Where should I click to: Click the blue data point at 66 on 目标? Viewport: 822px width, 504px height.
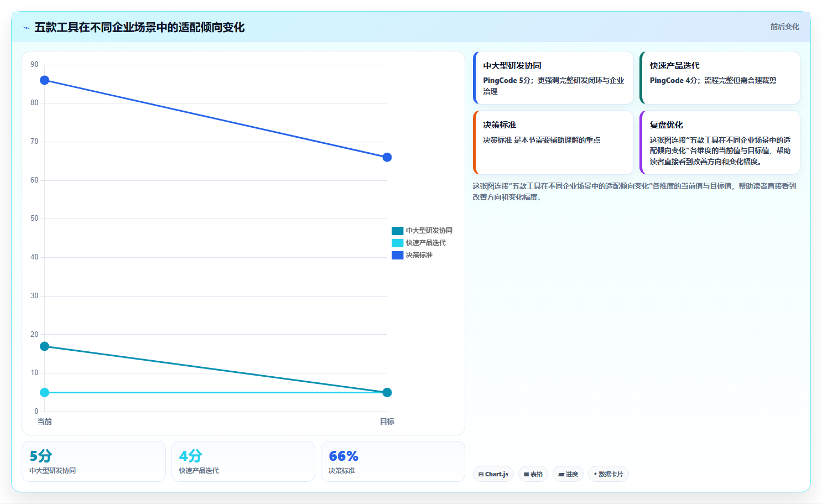[387, 158]
